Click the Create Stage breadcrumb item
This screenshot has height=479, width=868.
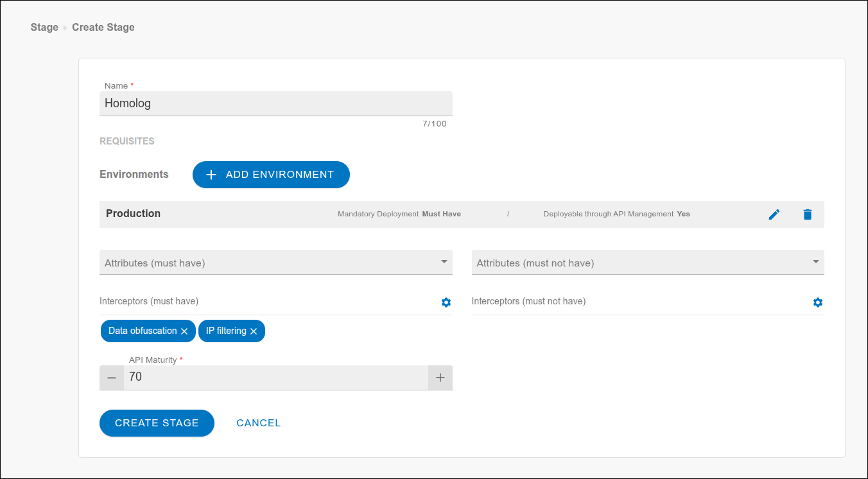pos(103,28)
